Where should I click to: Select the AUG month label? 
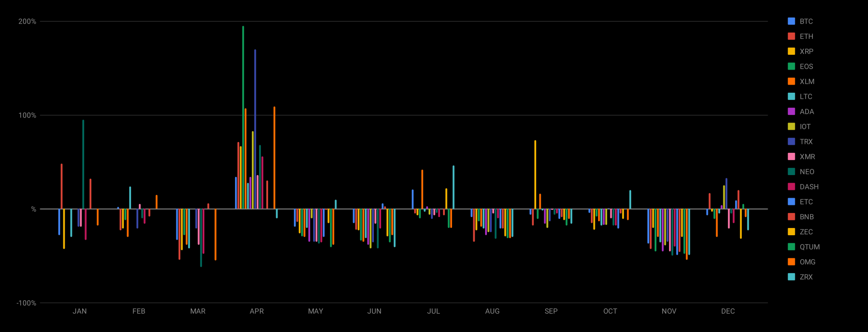point(492,311)
